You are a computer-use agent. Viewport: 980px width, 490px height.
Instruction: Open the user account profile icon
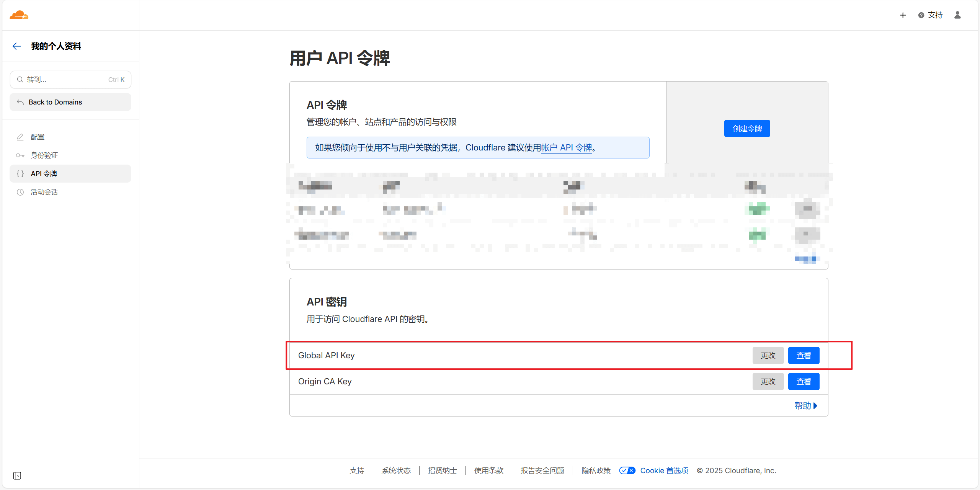pyautogui.click(x=957, y=15)
